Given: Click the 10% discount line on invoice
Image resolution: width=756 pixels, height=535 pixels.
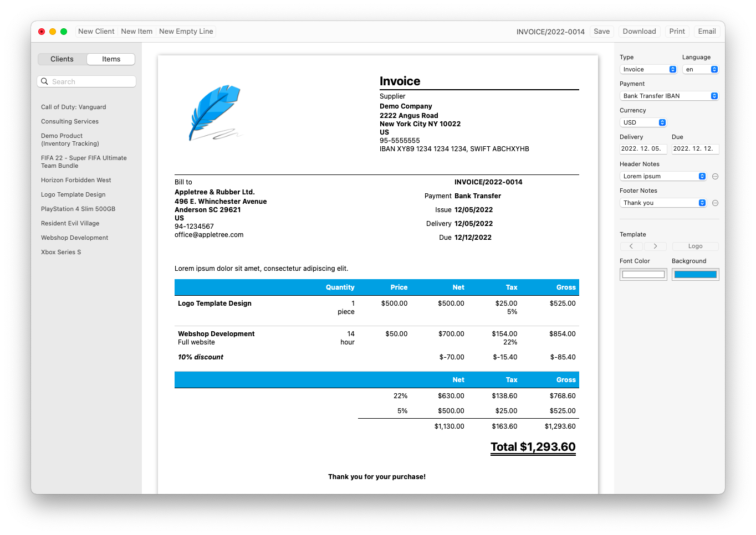Looking at the screenshot, I should tap(201, 357).
